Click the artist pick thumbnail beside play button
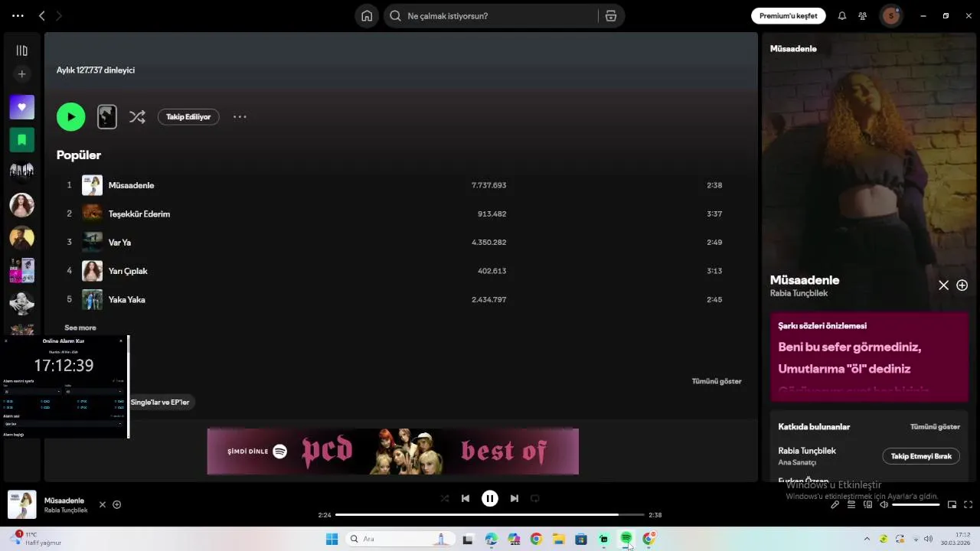 (x=107, y=117)
